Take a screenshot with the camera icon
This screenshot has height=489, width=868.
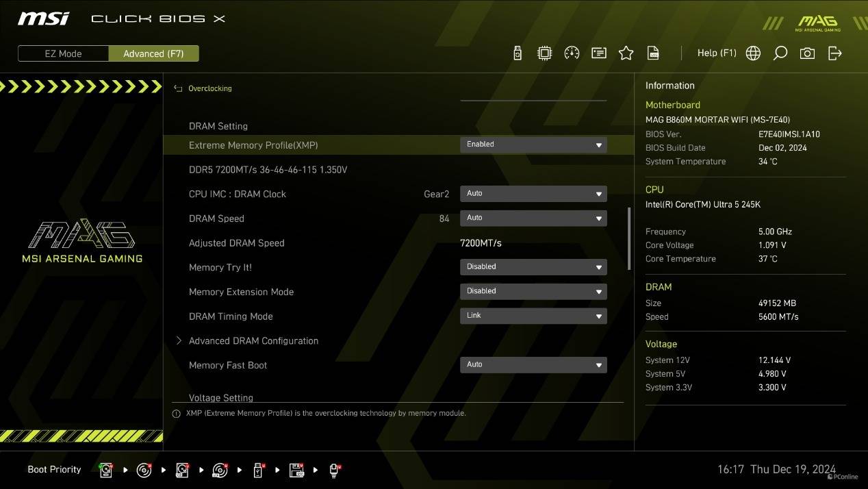point(807,53)
